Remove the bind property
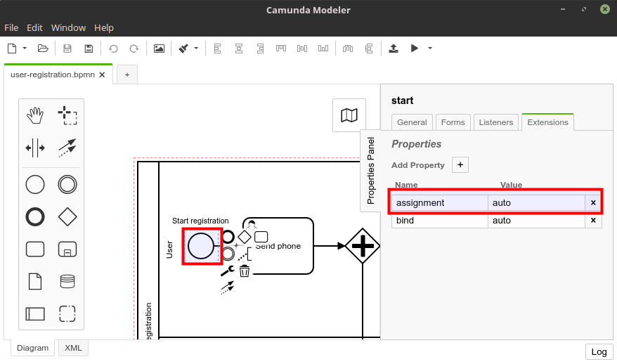 [593, 221]
